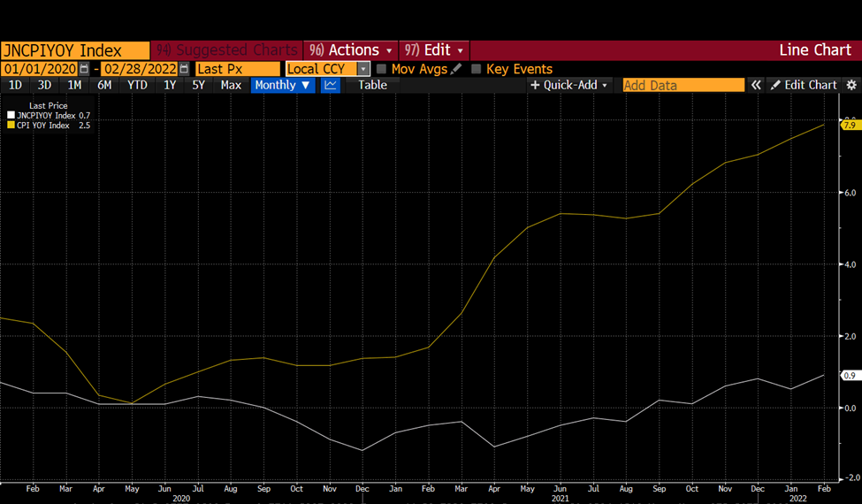This screenshot has width=862, height=504.
Task: Open the start date calendar picker
Action: point(84,69)
